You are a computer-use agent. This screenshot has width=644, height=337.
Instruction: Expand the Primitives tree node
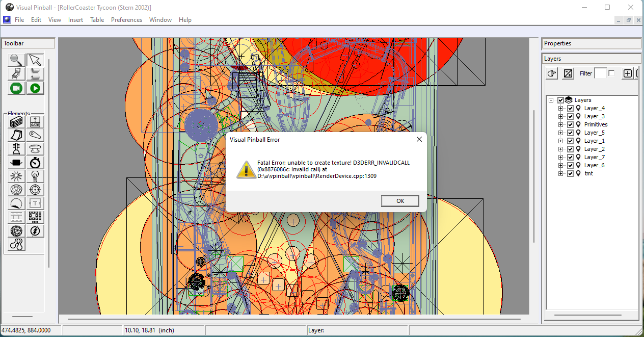click(561, 124)
